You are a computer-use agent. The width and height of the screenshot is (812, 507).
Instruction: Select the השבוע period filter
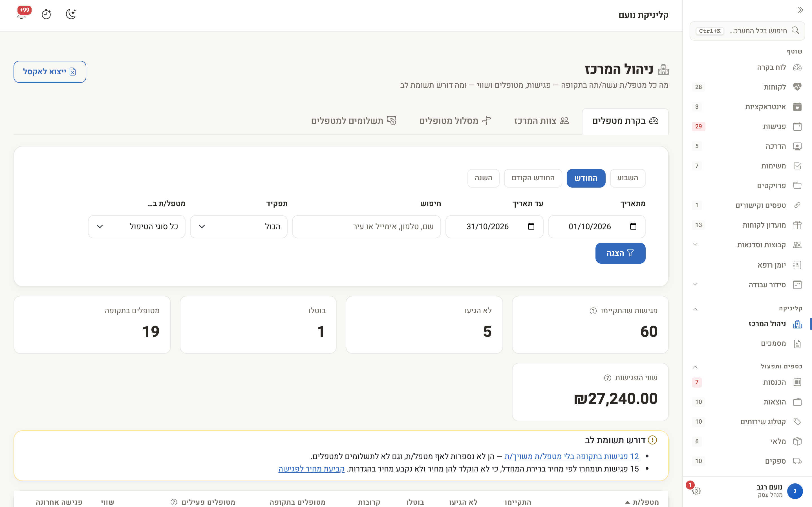(627, 178)
